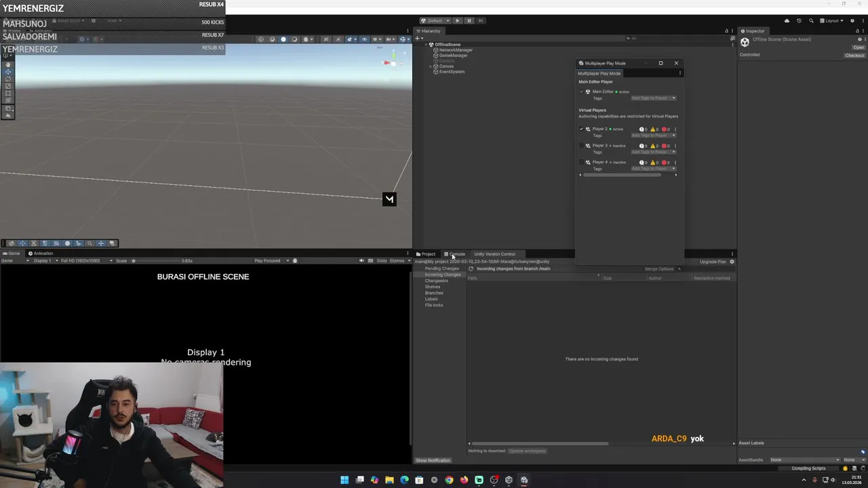Open the Player 2 Add Tags dropdown
Viewport: 868px width, 488px height.
pos(653,136)
